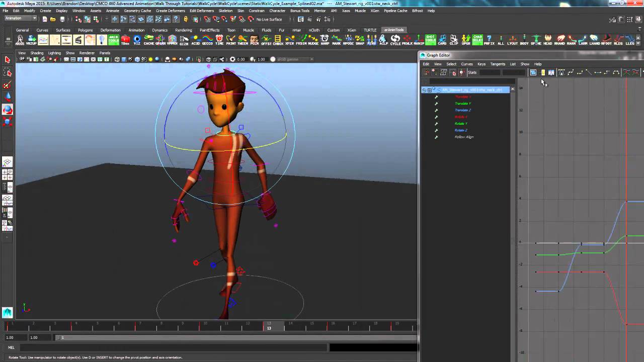Toggle Isolate Select in viewport toolbar
This screenshot has height=362, width=644.
pyautogui.click(x=198, y=59)
